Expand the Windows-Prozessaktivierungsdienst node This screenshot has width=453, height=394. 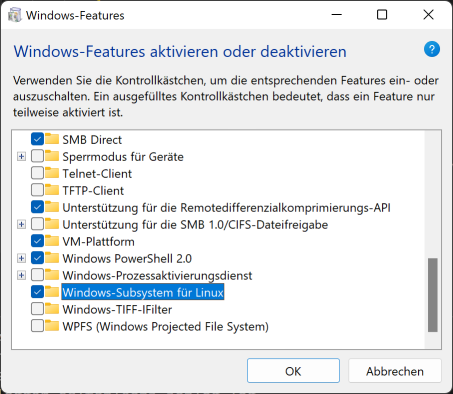pos(21,275)
